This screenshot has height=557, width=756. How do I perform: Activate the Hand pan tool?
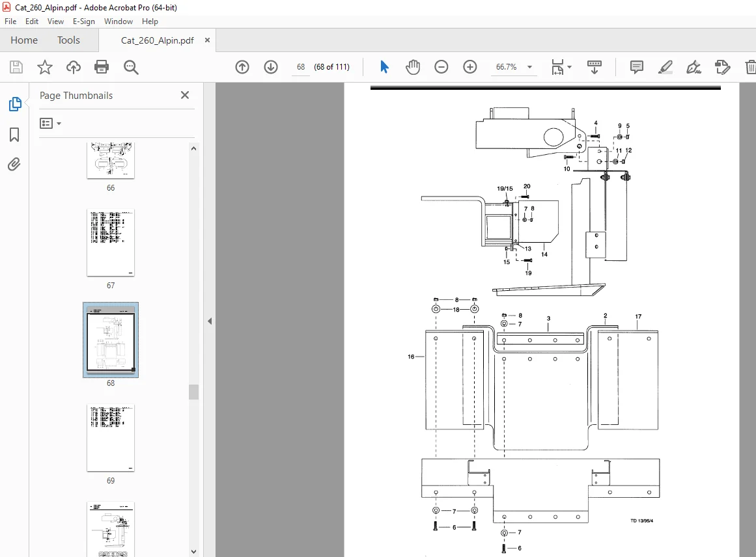pyautogui.click(x=413, y=67)
